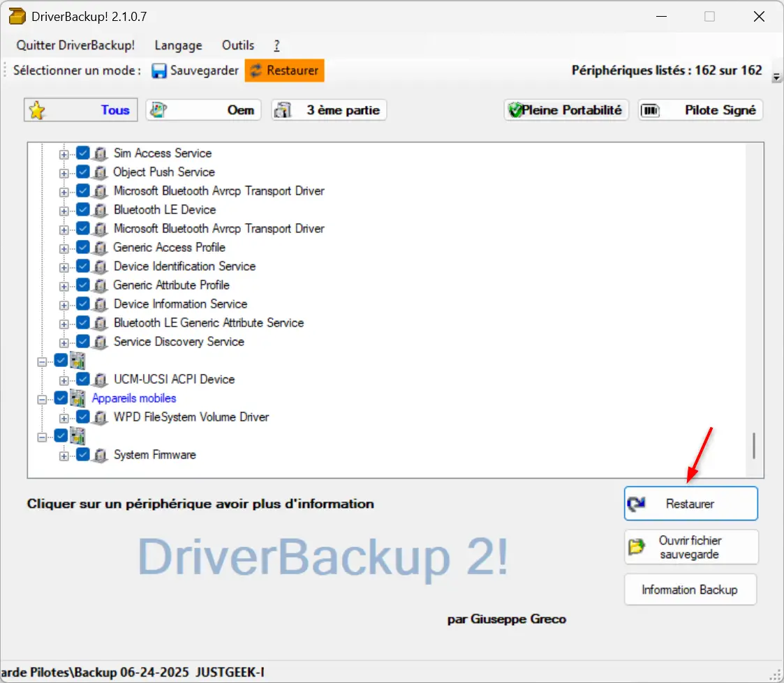Click the Restaurer button at bottom right
The width and height of the screenshot is (784, 683).
[x=691, y=504]
